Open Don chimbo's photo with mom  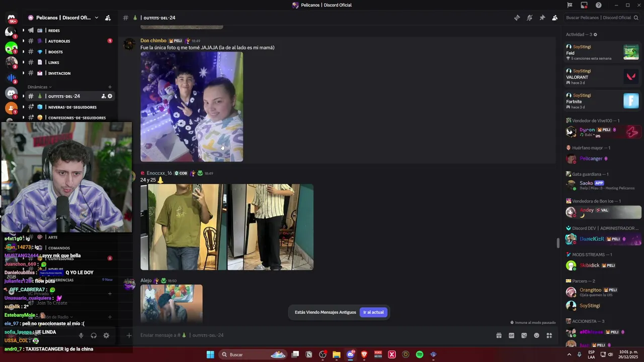click(x=192, y=107)
